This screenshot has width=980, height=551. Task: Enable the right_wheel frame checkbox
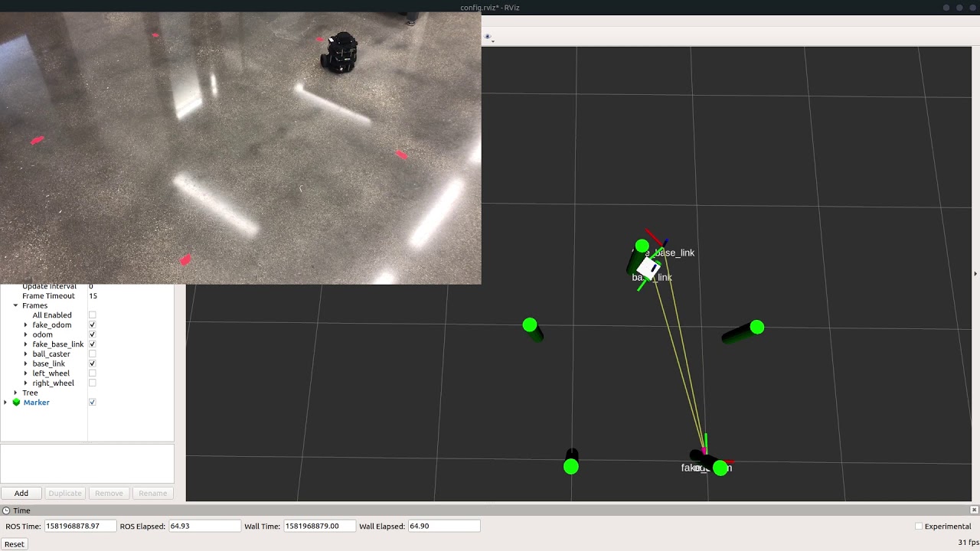[x=92, y=383]
